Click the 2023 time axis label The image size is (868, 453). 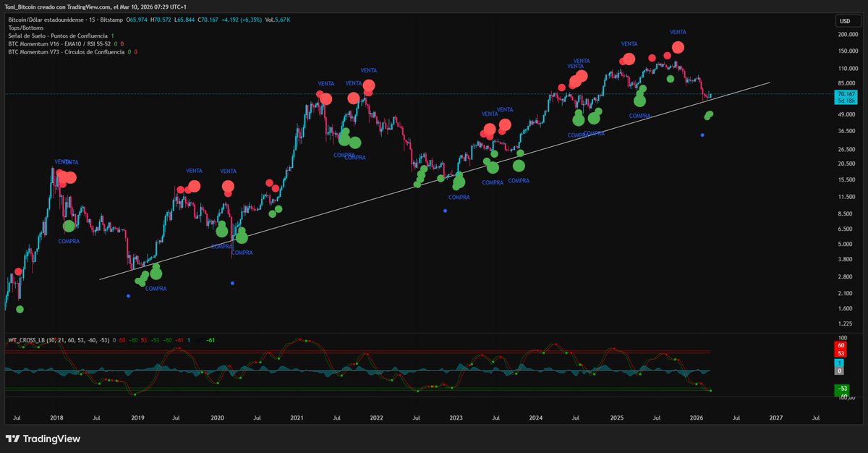pos(456,418)
